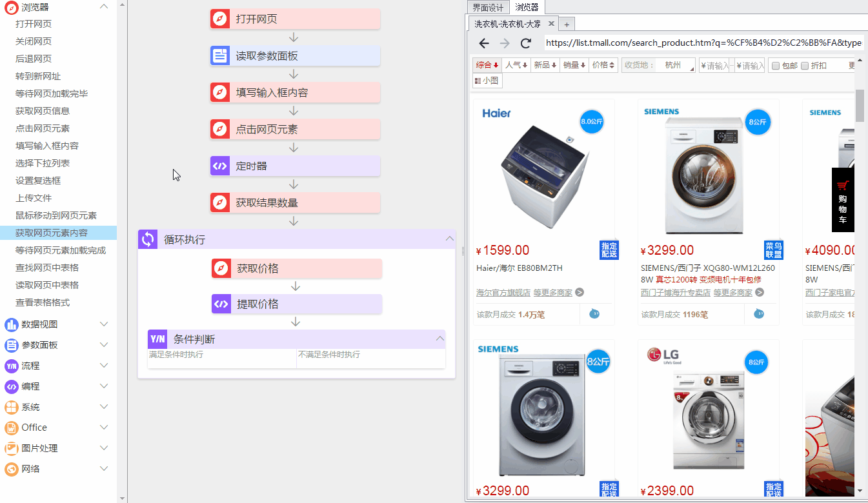Sort results by 新品
Image resolution: width=868 pixels, height=503 pixels.
545,65
